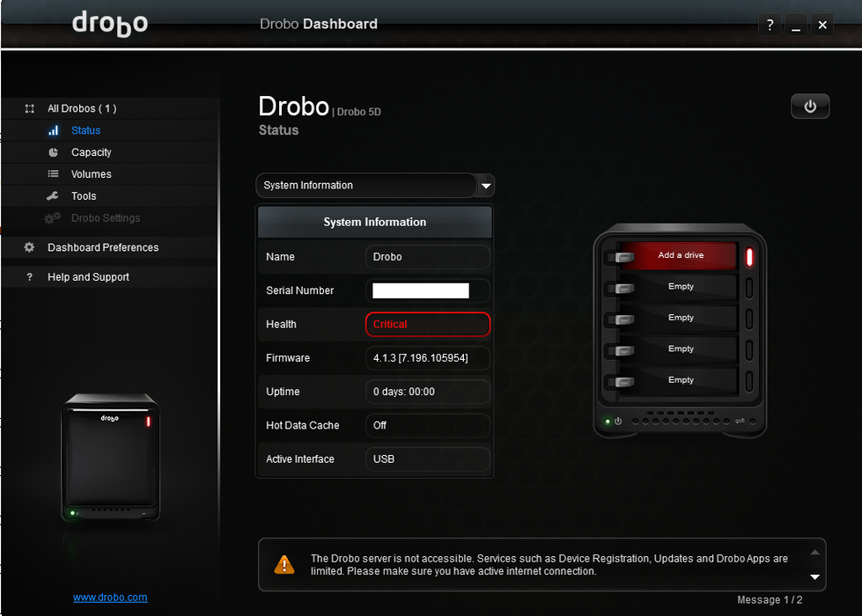Click the firmware version 4.1.3 value
Screen dimensions: 862x616
(x=428, y=358)
